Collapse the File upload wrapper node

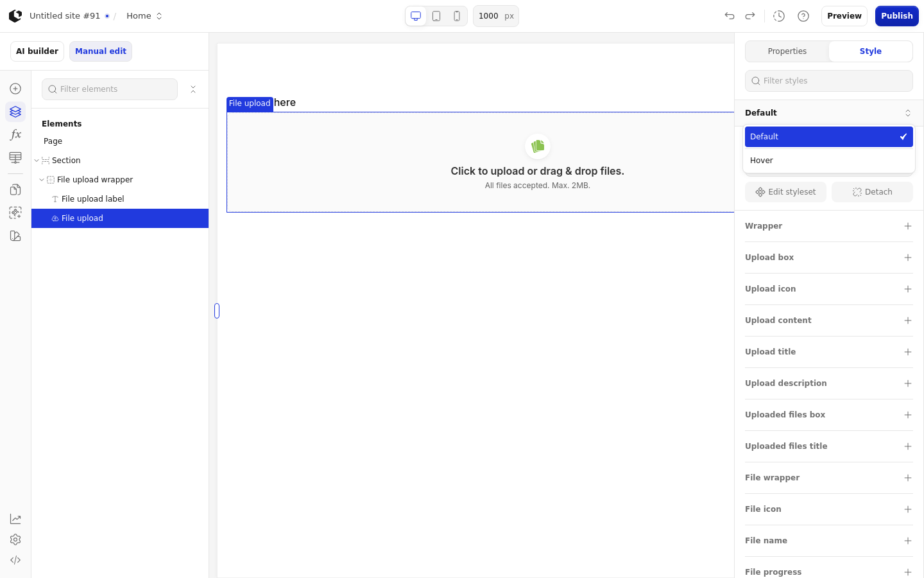[x=42, y=180]
